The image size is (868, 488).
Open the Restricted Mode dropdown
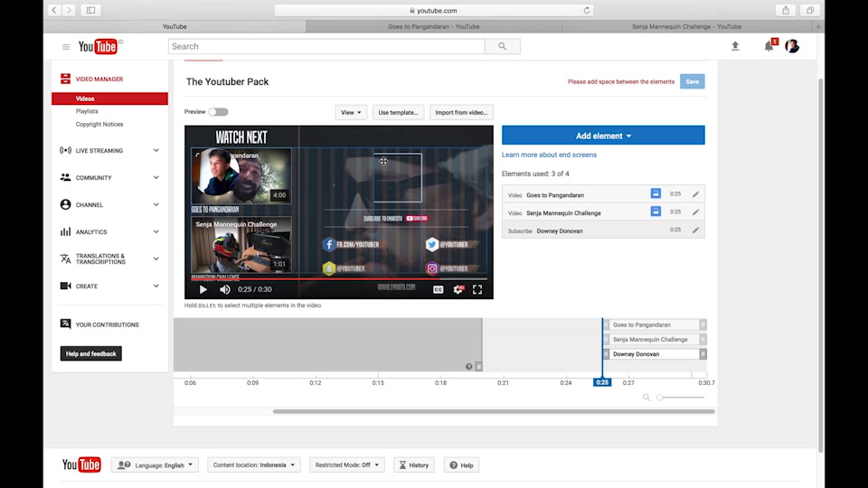[x=347, y=465]
